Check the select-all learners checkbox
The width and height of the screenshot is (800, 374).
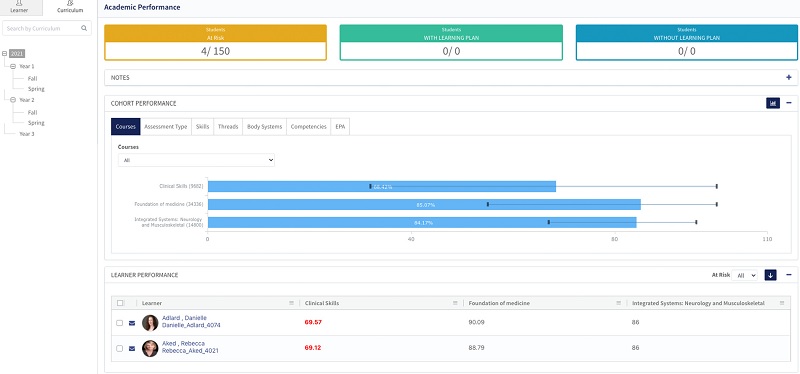click(x=120, y=303)
